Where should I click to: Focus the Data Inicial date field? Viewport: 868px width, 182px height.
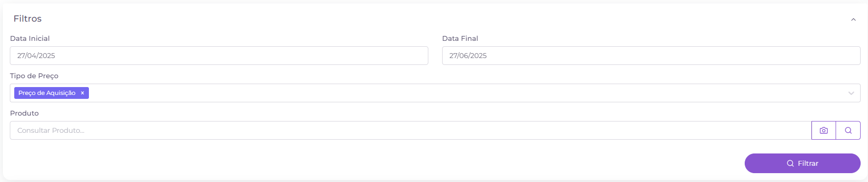[x=219, y=56]
